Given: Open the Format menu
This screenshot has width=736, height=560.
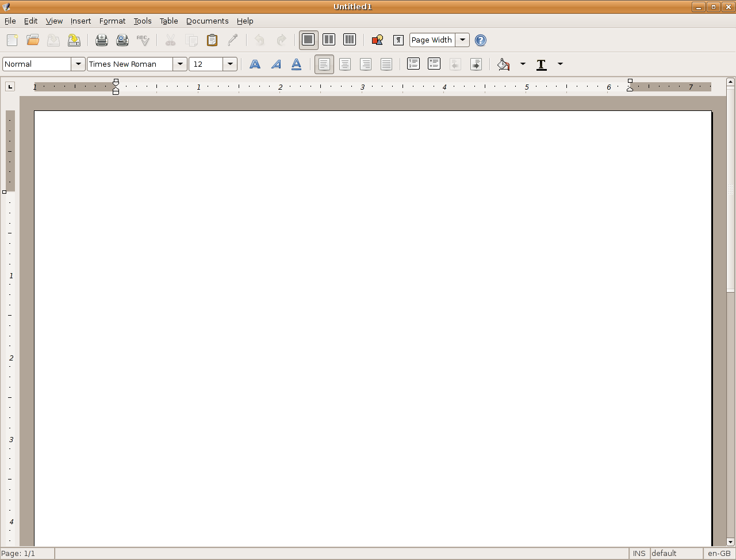Looking at the screenshot, I should [112, 21].
